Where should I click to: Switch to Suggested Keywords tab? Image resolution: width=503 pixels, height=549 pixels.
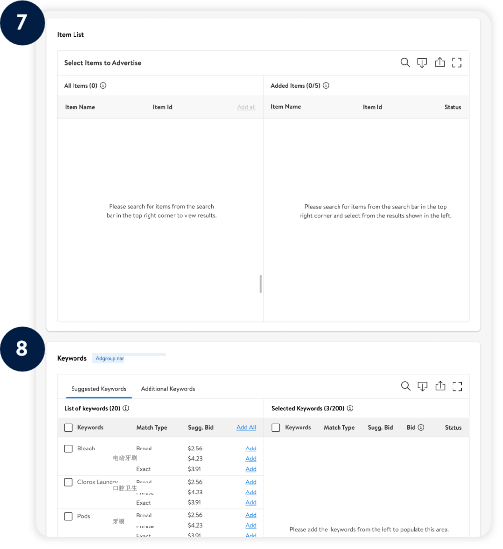99,389
